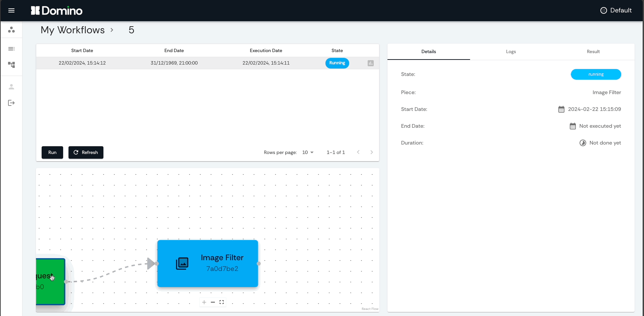Screen dimensions: 644x316
Task: Click the Refresh button
Action: (x=86, y=152)
